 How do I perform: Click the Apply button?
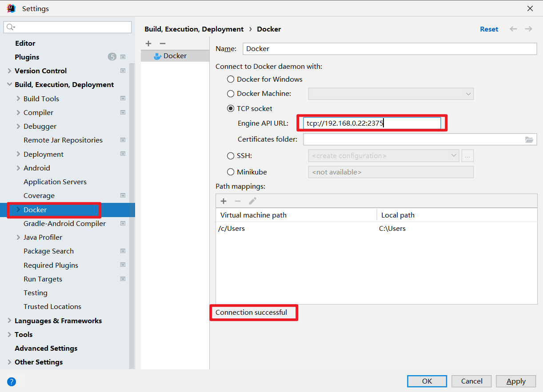point(516,381)
